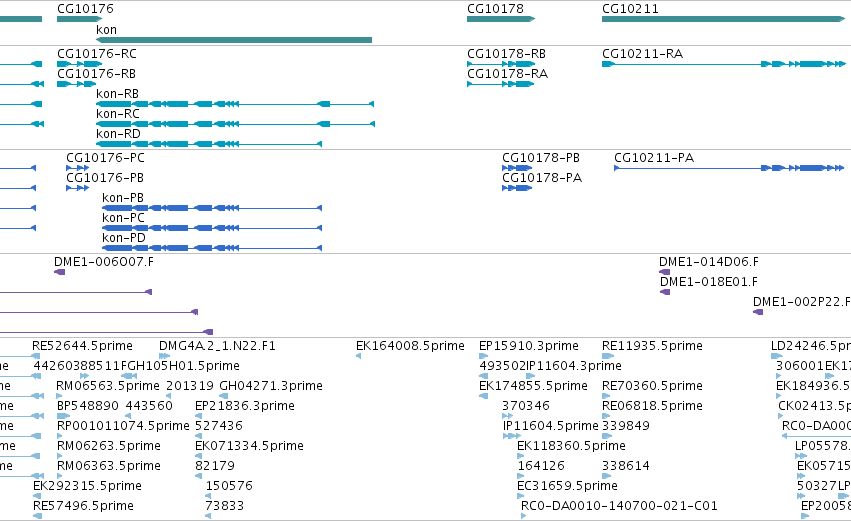Click the RE70360.5prime EST label

[652, 386]
